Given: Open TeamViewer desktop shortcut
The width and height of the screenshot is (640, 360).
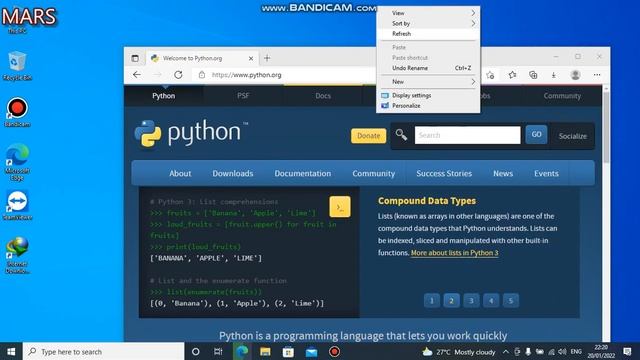Looking at the screenshot, I should click(17, 205).
